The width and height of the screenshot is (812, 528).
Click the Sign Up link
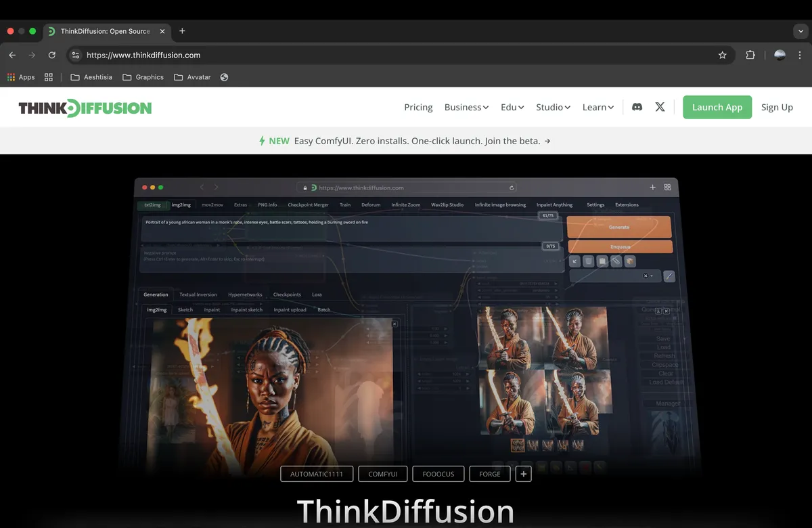click(x=777, y=107)
